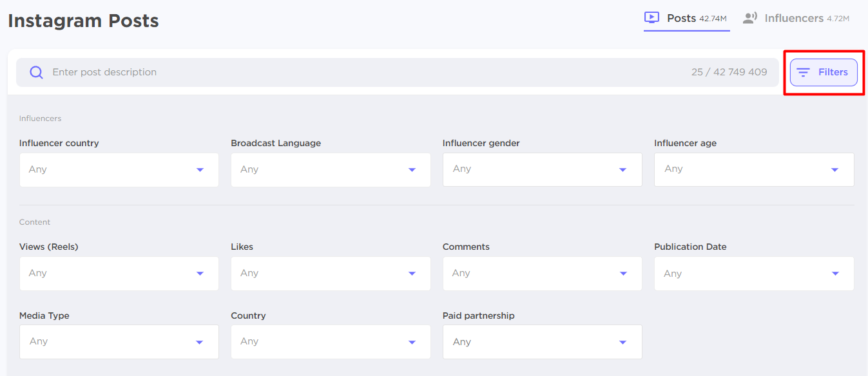Toggle the Filters button
Screen dimensions: 868x376
click(x=824, y=72)
